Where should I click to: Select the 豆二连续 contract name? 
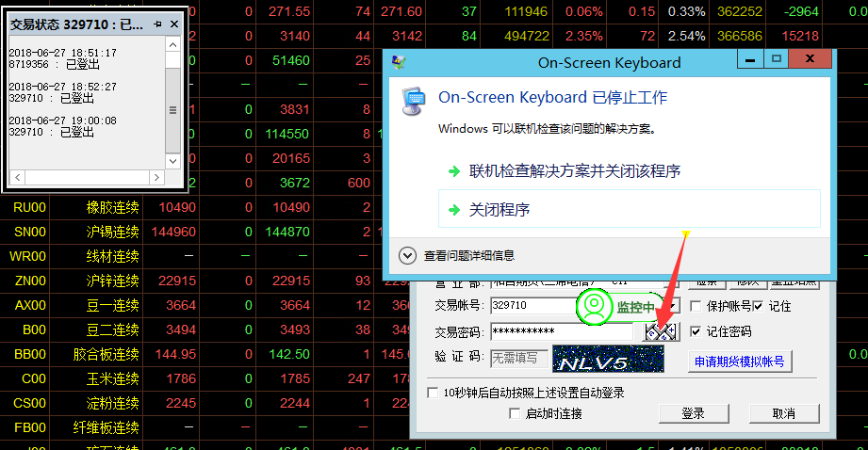click(112, 329)
